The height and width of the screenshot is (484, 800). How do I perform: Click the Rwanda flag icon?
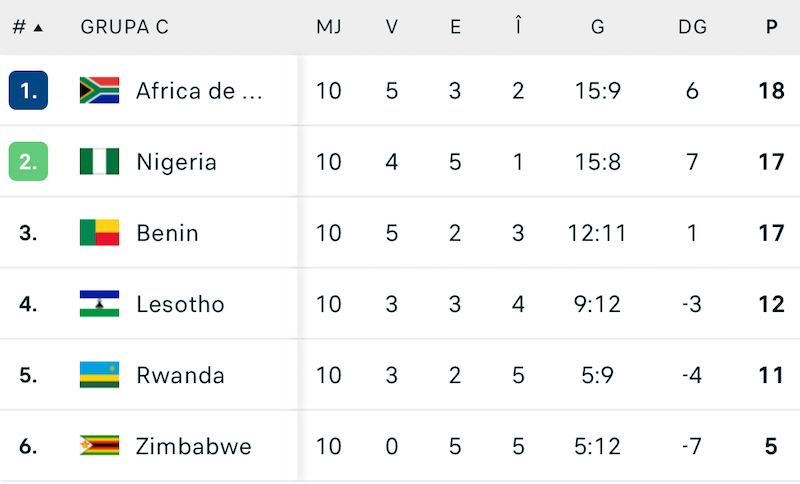[99, 375]
